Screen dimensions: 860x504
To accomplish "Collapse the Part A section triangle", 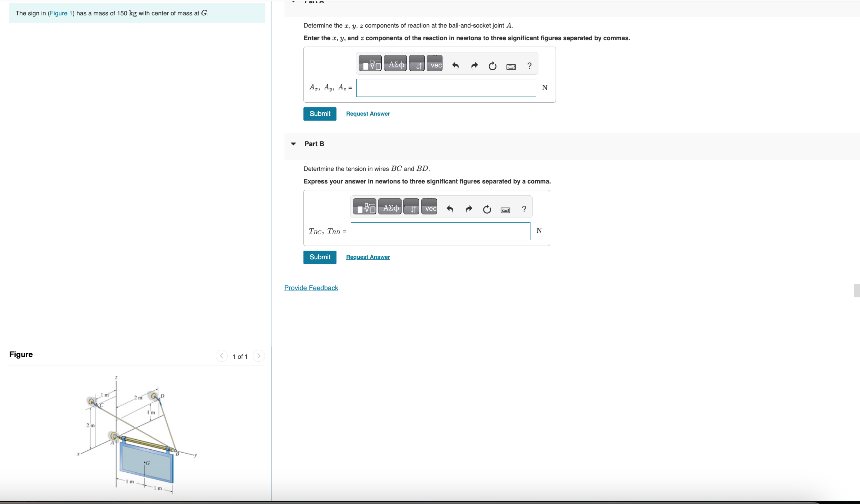I will (293, 1).
